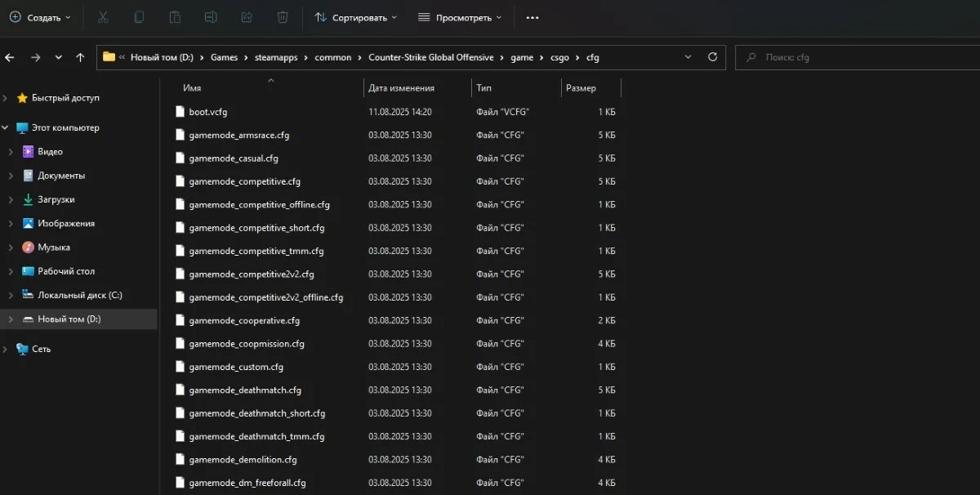Navigate to game in breadcrumb
The height and width of the screenshot is (495, 980).
(x=522, y=57)
